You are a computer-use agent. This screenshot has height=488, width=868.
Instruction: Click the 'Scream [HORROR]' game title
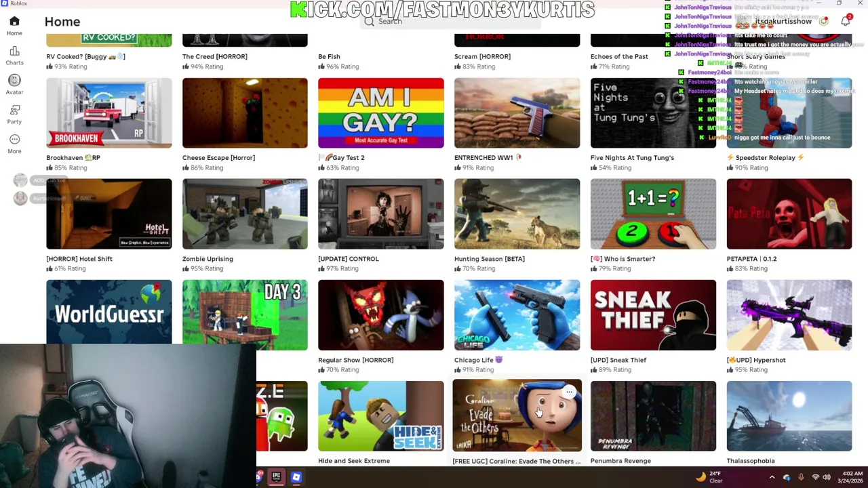[x=482, y=56]
